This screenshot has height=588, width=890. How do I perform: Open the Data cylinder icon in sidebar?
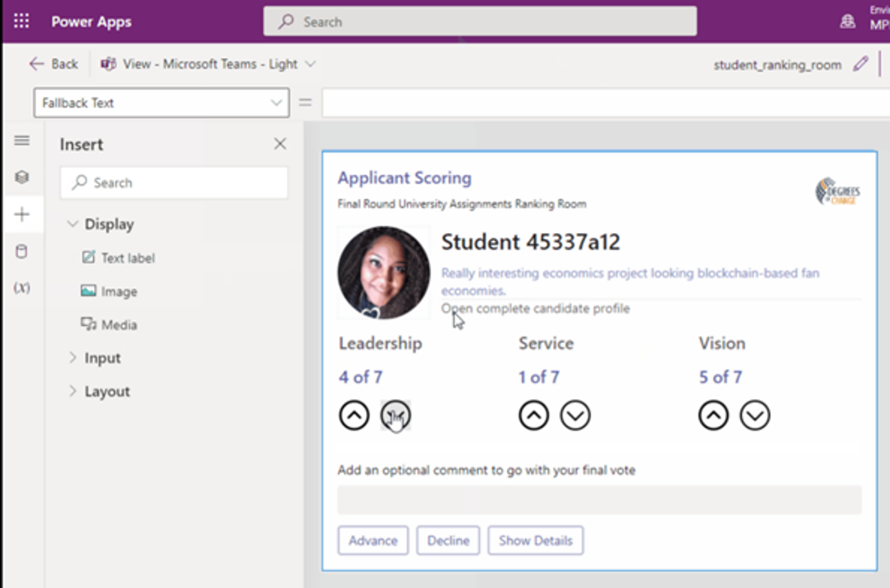[22, 251]
